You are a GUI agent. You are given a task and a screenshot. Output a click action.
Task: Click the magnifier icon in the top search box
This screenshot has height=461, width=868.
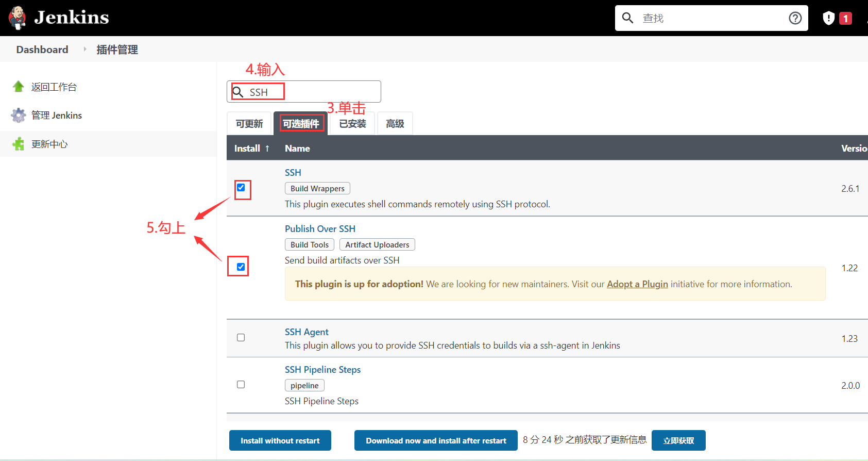click(627, 18)
